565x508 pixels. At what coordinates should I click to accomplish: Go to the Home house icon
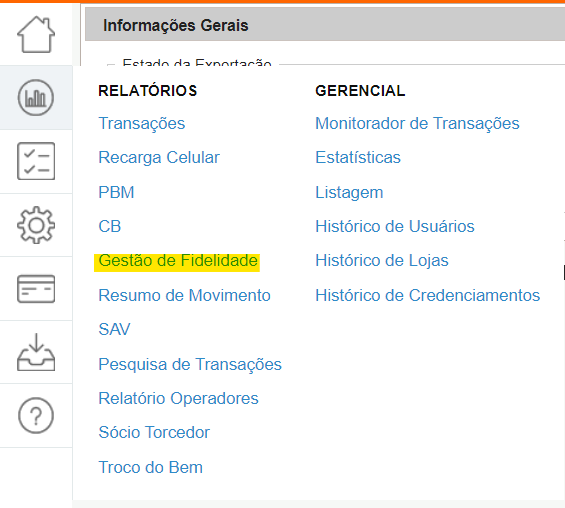36,35
